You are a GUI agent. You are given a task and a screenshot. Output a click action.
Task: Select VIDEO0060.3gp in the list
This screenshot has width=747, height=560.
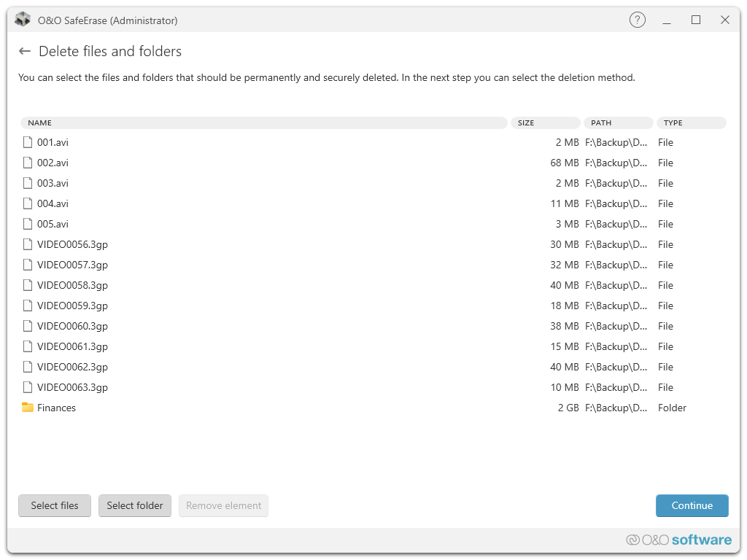(72, 326)
